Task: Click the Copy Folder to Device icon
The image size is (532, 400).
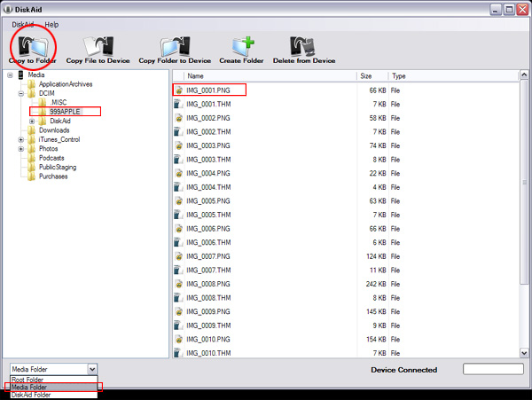Action: [x=175, y=46]
